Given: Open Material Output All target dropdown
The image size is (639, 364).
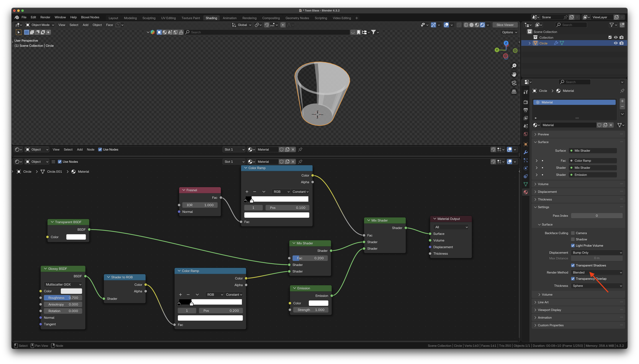Looking at the screenshot, I should 451,227.
